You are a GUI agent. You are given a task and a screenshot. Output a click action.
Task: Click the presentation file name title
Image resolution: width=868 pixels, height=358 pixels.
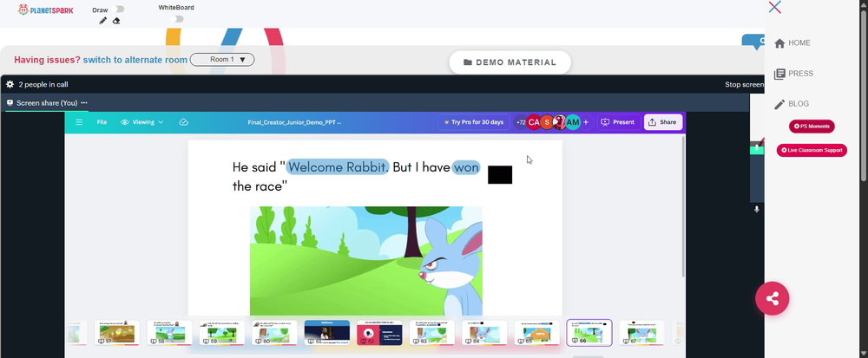click(294, 122)
